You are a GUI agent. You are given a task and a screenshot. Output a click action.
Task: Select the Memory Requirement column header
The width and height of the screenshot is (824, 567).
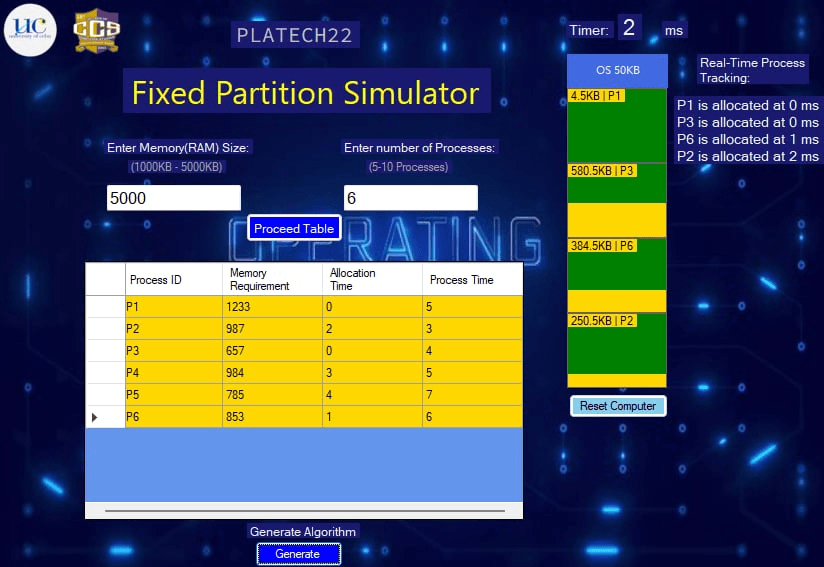coord(272,280)
